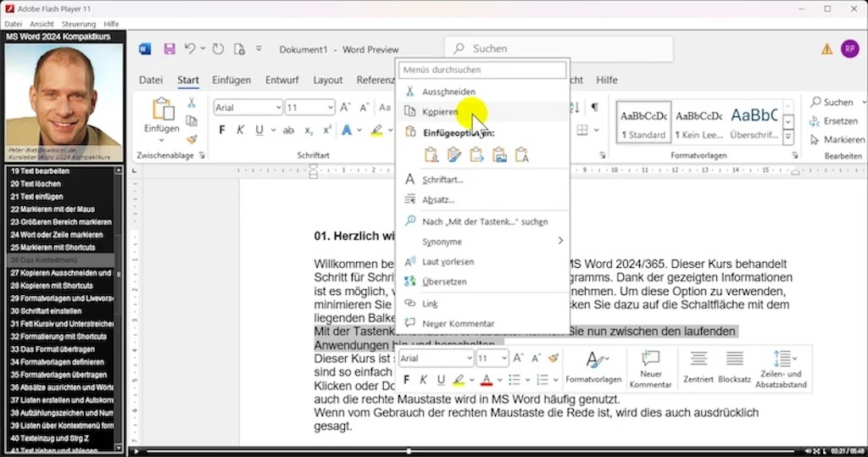Choose Neuer Kommentar in context menu
Image resolution: width=868 pixels, height=457 pixels.
[484, 324]
